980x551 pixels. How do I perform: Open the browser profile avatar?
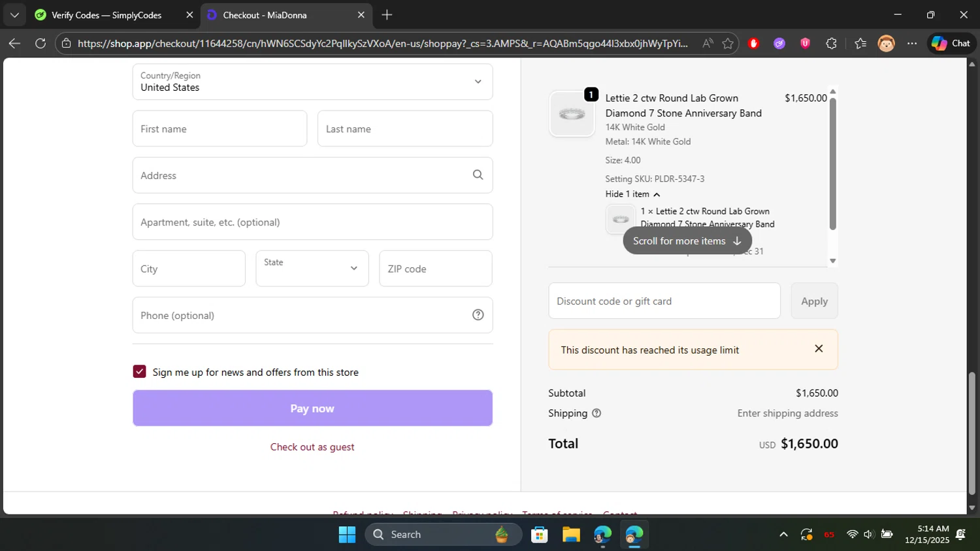pyautogui.click(x=886, y=43)
